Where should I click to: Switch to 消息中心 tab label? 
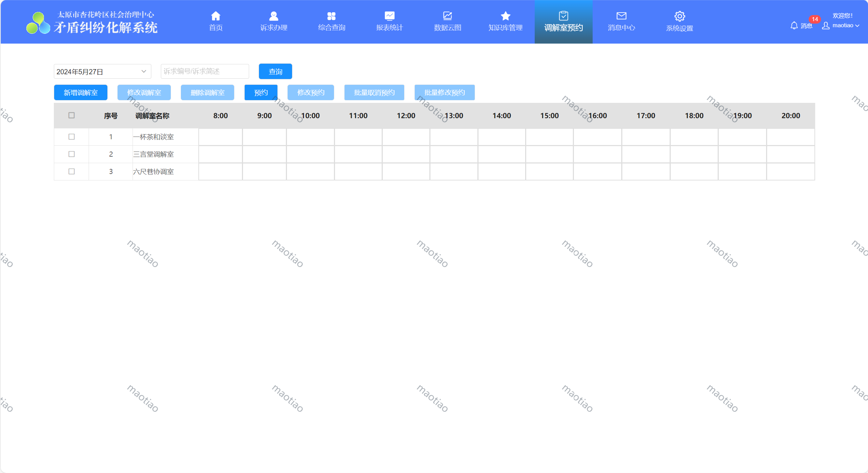[621, 28]
